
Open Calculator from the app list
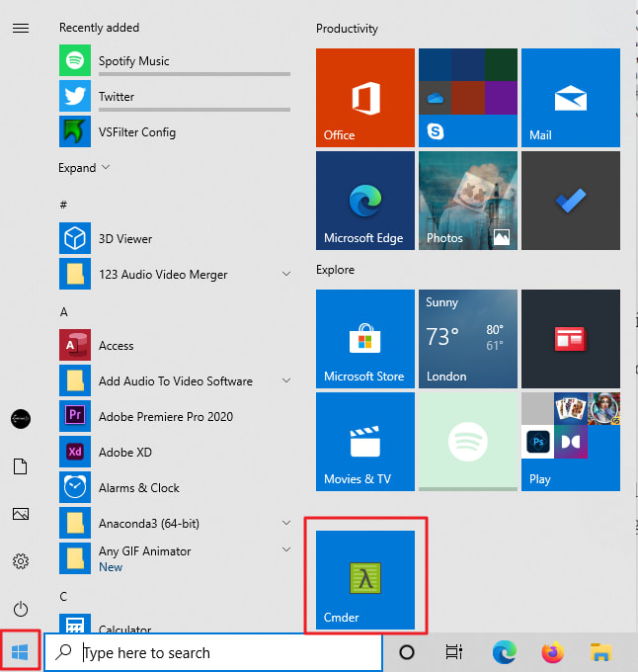point(175,625)
